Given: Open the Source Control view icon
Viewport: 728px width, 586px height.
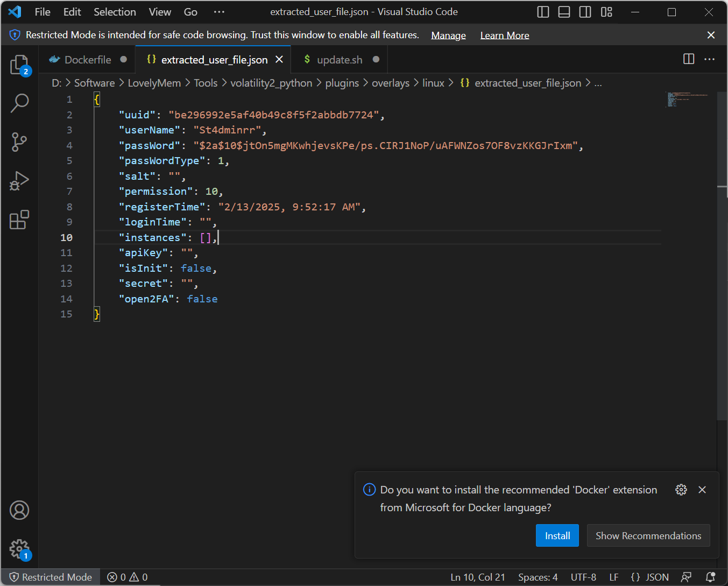Looking at the screenshot, I should click(x=19, y=142).
